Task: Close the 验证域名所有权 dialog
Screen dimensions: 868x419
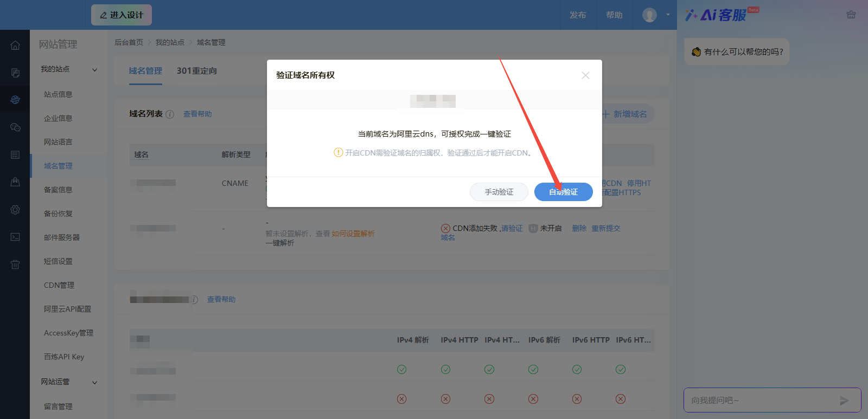Action: (585, 75)
